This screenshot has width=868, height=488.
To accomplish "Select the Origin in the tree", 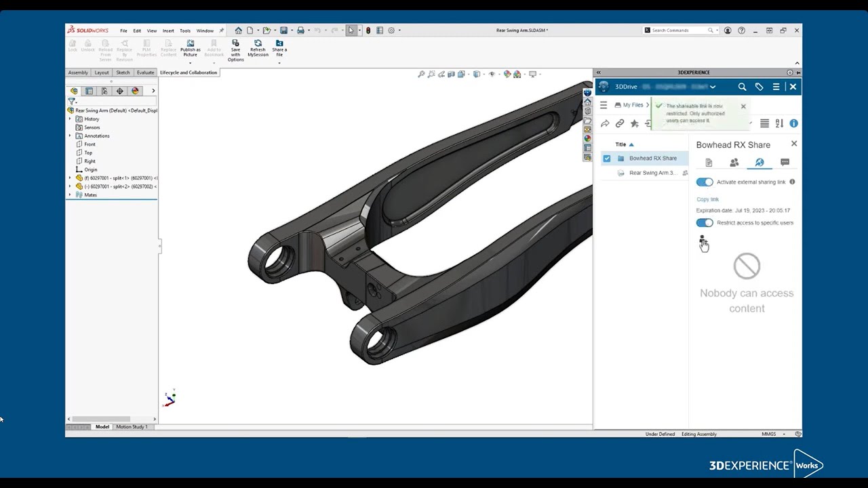I will coord(90,169).
